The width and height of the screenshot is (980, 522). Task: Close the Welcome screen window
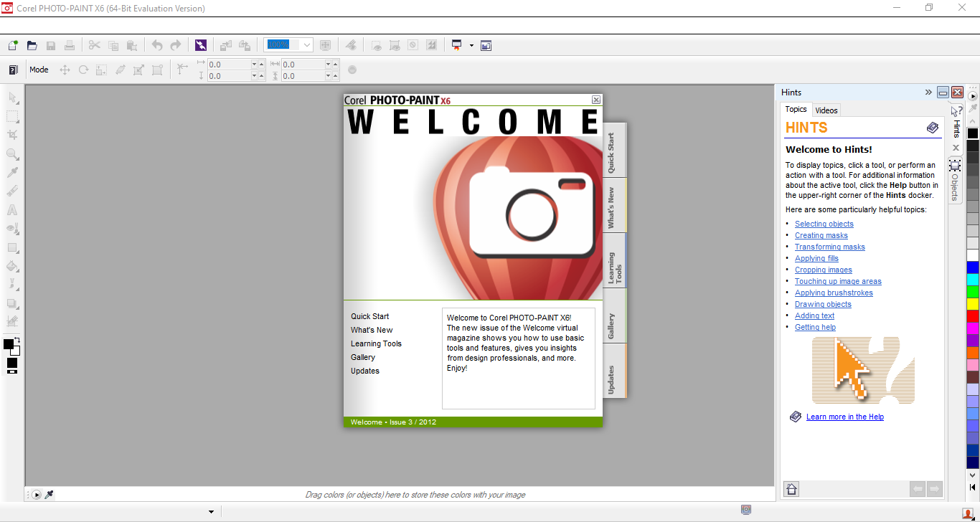[595, 100]
